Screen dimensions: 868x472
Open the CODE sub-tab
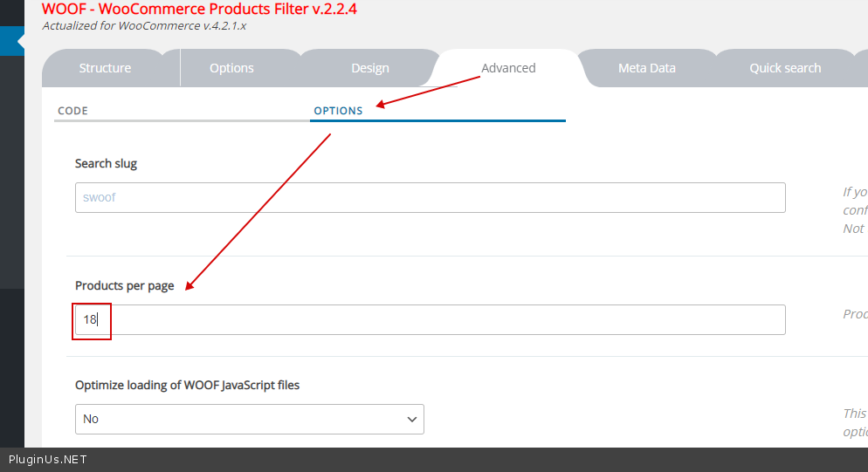pos(183,111)
